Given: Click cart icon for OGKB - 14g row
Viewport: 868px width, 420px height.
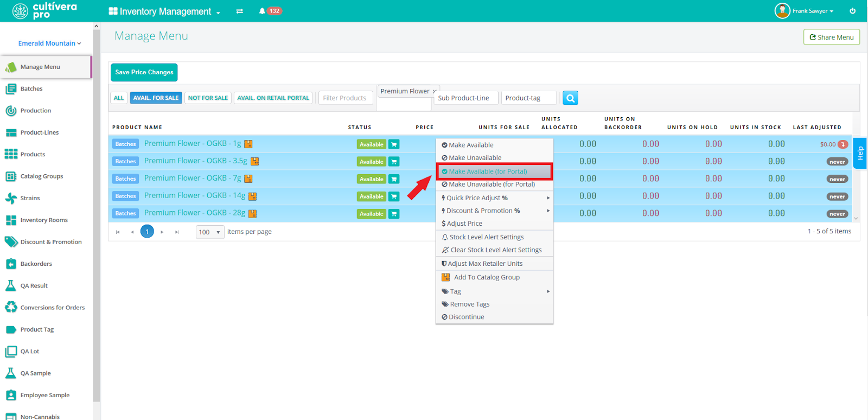Looking at the screenshot, I should coord(394,196).
